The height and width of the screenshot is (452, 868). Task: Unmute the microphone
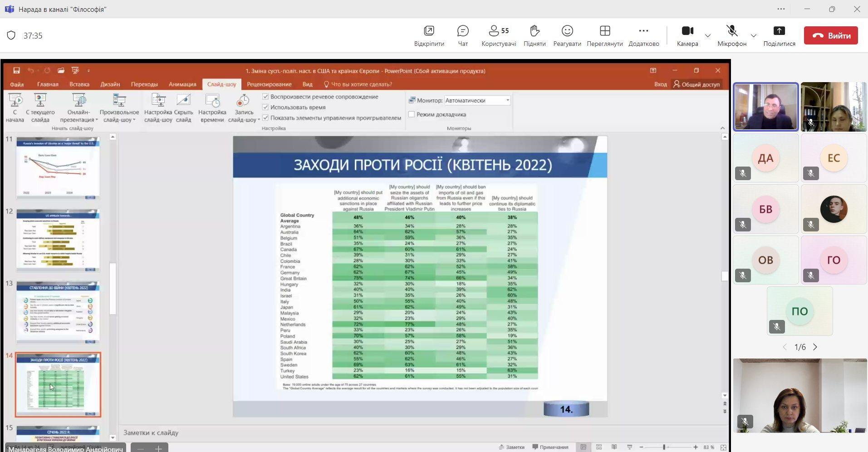pyautogui.click(x=731, y=35)
